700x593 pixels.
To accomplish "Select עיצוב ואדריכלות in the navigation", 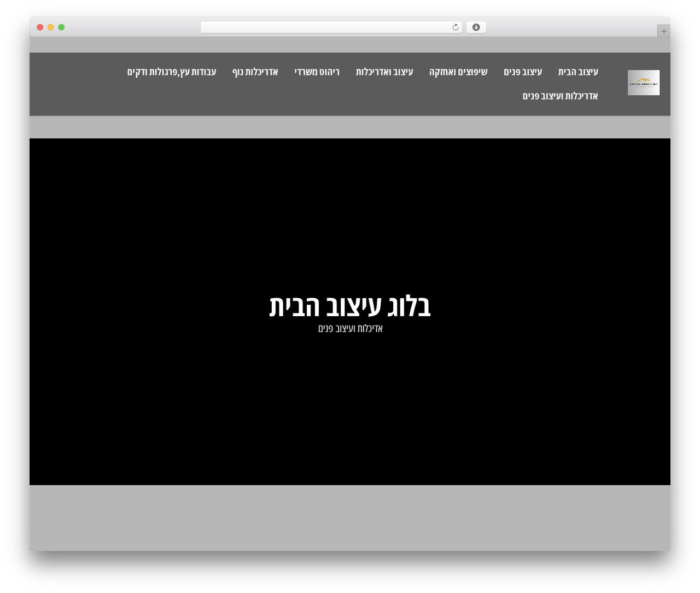I will point(384,72).
